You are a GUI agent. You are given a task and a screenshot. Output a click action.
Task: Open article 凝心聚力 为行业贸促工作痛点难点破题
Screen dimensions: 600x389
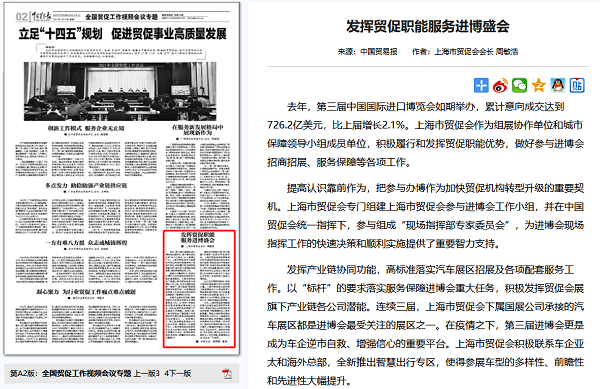tap(86, 292)
